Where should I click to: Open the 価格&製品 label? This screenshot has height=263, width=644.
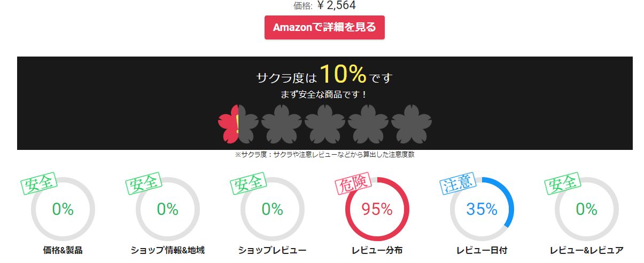click(63, 250)
